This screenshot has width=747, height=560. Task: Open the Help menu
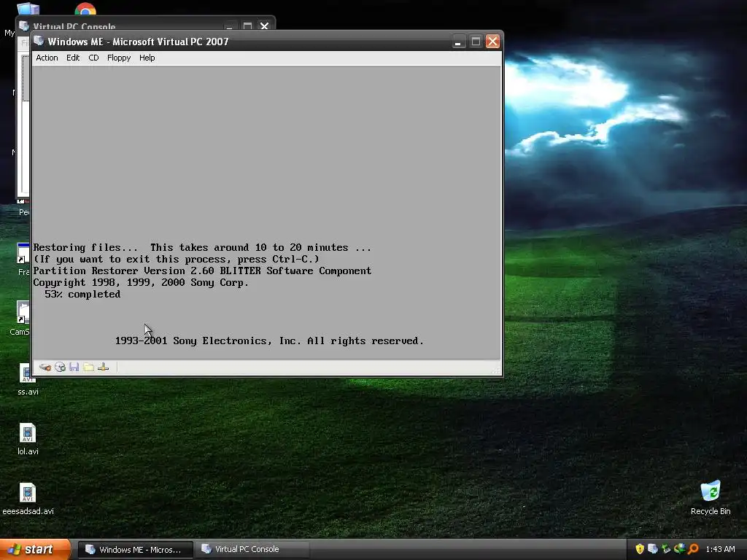pyautogui.click(x=147, y=58)
